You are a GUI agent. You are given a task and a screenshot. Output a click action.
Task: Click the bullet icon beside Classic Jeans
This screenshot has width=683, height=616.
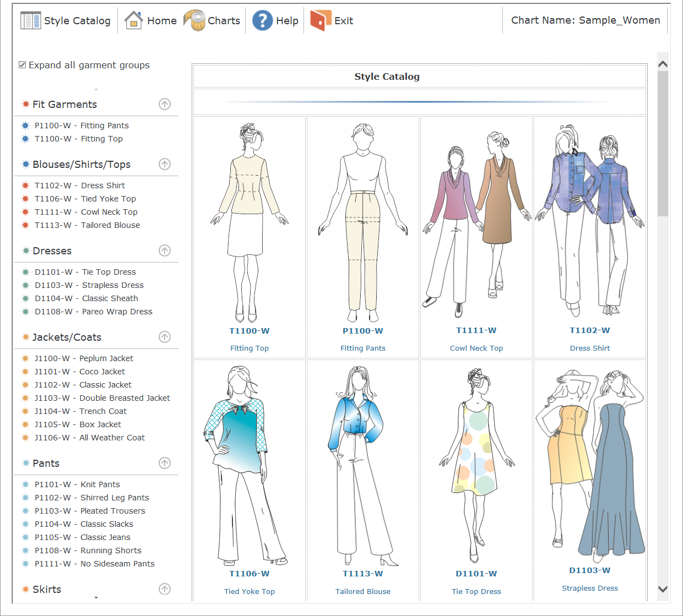coord(25,537)
